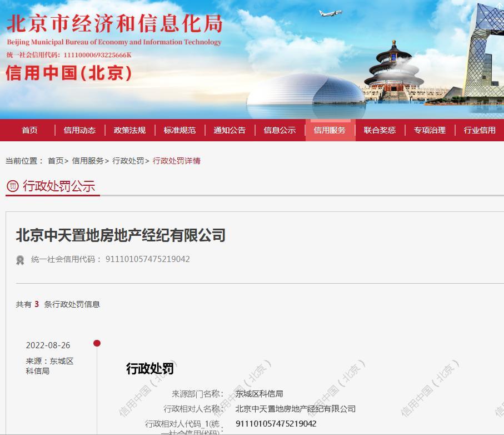The width and height of the screenshot is (504, 435).
Task: Click the Beijing Municipal Bureau English subtitle
Action: [x=114, y=42]
